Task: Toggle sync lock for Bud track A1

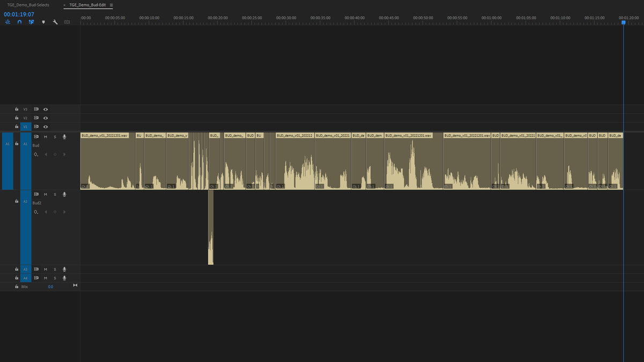Action: [36, 137]
